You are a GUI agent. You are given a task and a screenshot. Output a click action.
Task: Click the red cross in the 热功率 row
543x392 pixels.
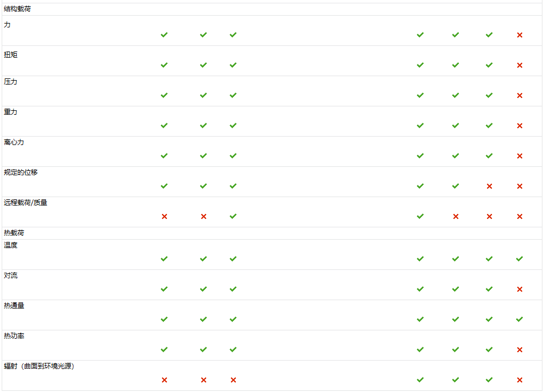(x=519, y=350)
